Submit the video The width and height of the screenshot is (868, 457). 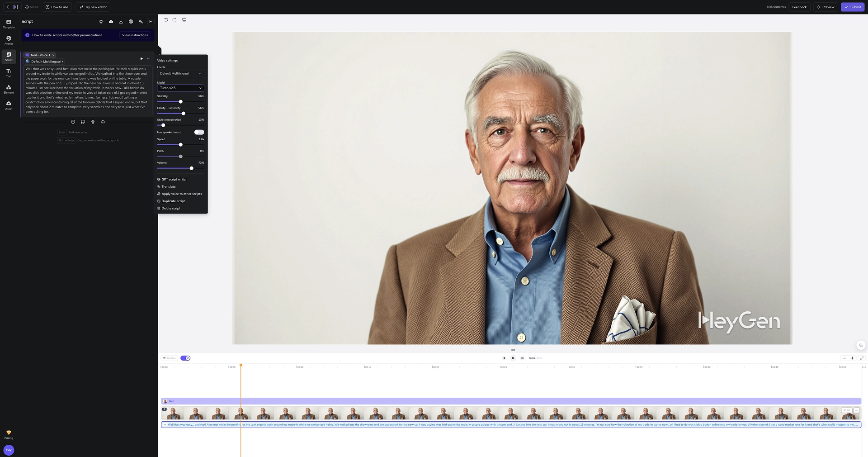coord(853,7)
